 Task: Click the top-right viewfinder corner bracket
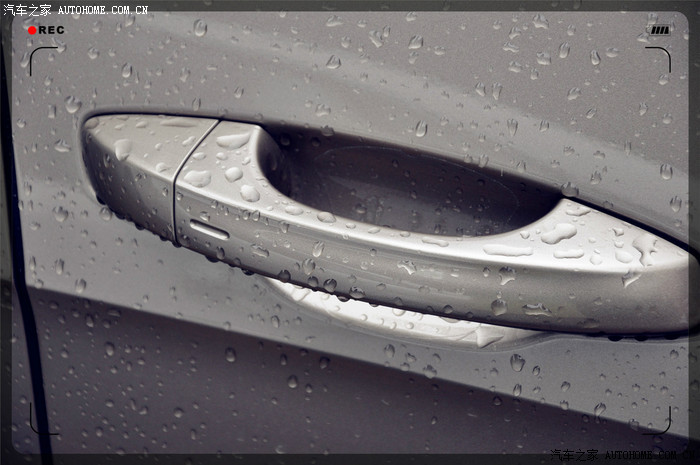coord(662,56)
